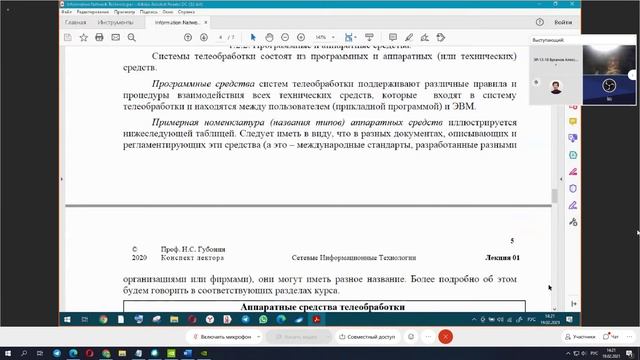Show hidden tray icons in shared screen taskbar
This screenshot has width=640, height=360.
pos(474,320)
